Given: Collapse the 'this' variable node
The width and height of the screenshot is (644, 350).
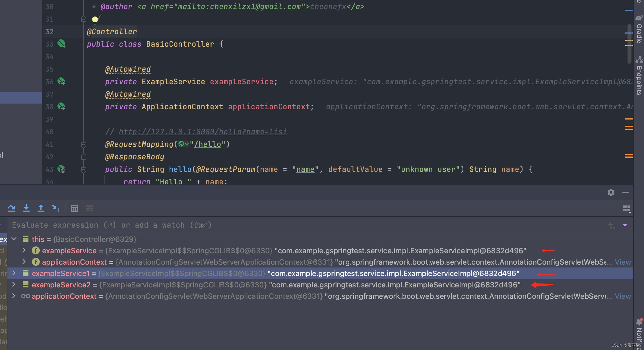Looking at the screenshot, I should [x=14, y=239].
